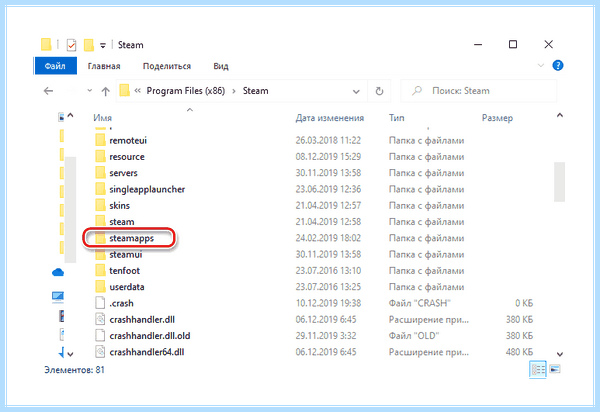
Task: Open the Поделиться ribbon tab
Action: pyautogui.click(x=166, y=66)
